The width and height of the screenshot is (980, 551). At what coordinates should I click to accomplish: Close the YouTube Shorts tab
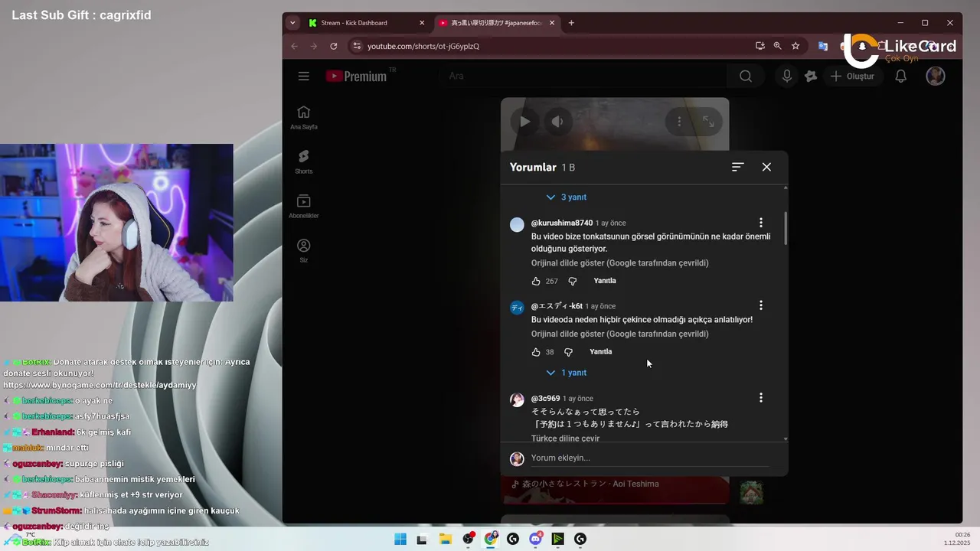click(553, 23)
